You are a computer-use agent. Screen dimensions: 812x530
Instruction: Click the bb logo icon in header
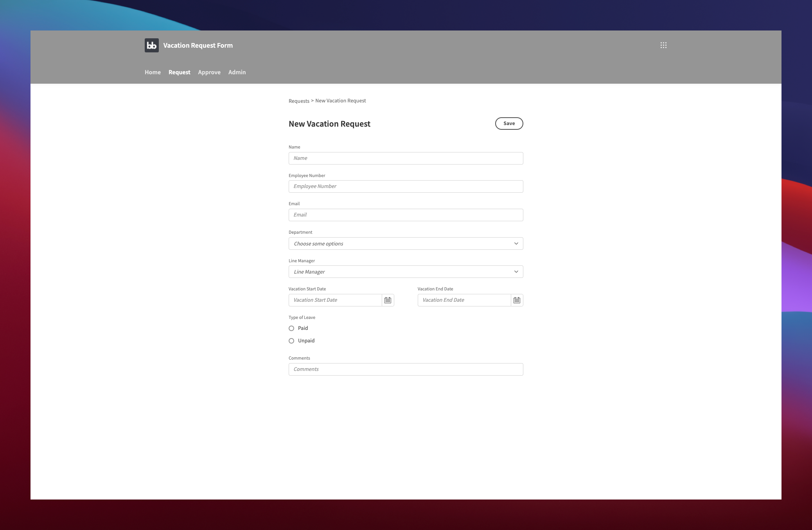pyautogui.click(x=151, y=45)
